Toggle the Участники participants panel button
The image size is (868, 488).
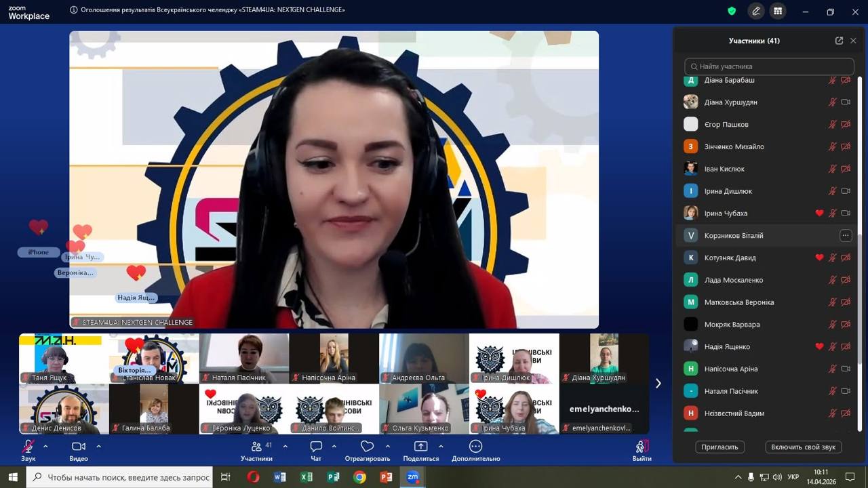click(x=256, y=447)
